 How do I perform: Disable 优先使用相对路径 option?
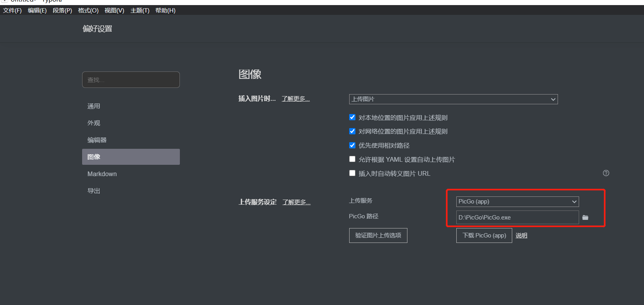[x=352, y=145]
